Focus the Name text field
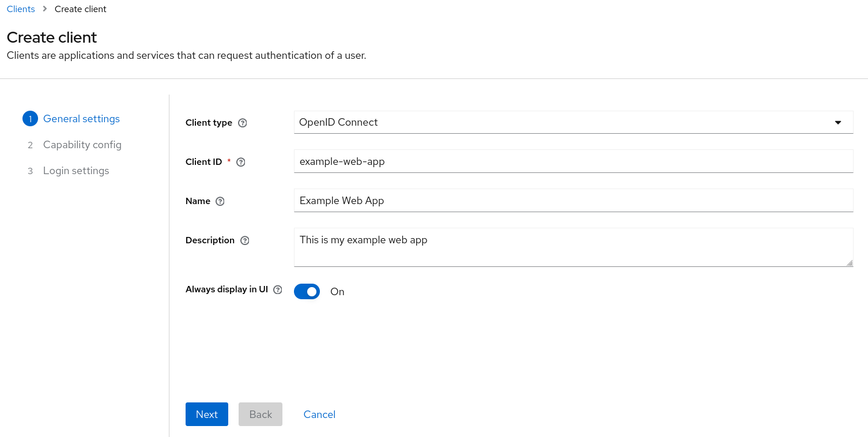Viewport: 868px width, 437px height. [x=573, y=201]
